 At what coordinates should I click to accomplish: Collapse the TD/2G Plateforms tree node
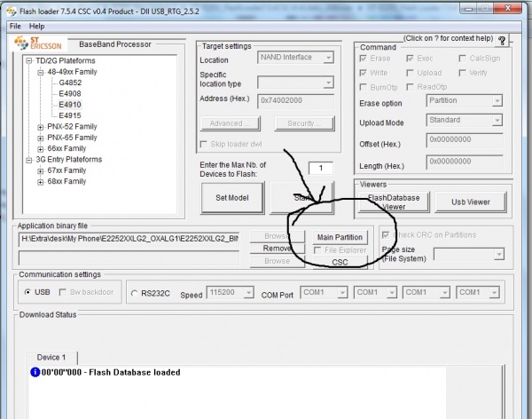29,61
